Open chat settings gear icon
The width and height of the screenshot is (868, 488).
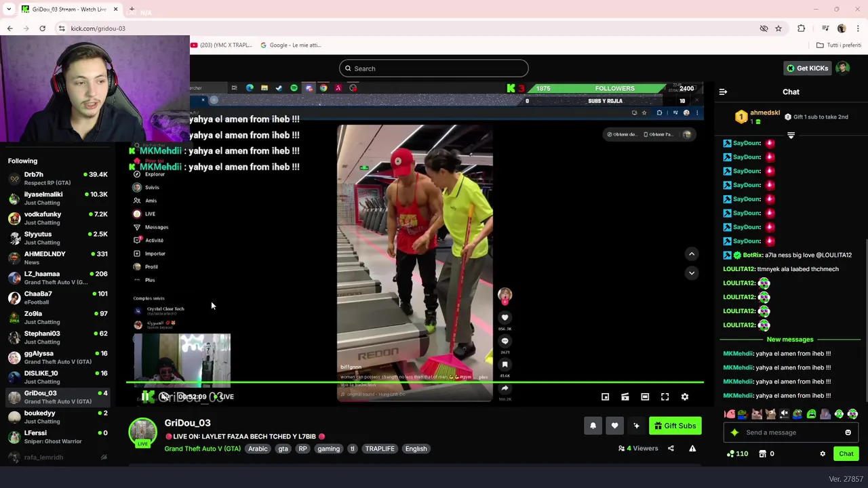click(x=823, y=454)
